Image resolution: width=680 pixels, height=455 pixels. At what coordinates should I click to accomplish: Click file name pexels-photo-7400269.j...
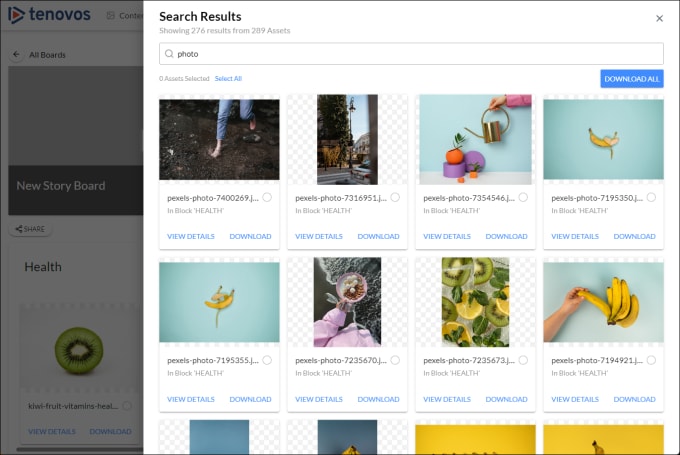click(212, 198)
